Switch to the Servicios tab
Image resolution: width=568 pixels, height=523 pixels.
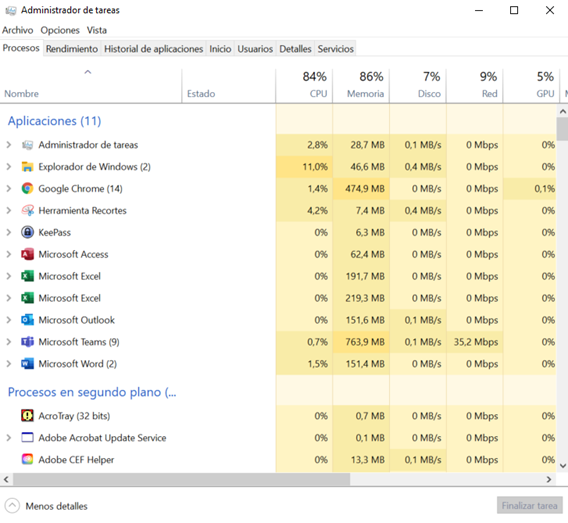(335, 49)
